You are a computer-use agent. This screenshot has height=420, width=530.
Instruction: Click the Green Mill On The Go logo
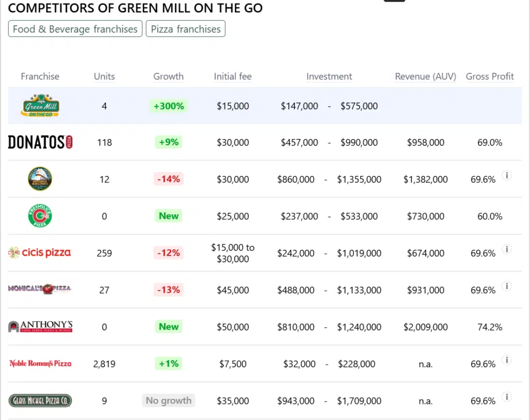point(40,106)
